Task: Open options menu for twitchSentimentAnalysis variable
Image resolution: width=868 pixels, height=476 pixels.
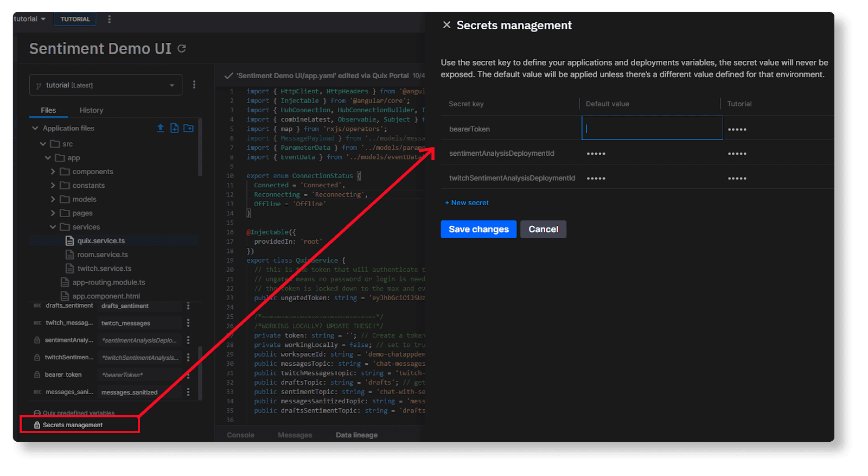Action: (188, 357)
